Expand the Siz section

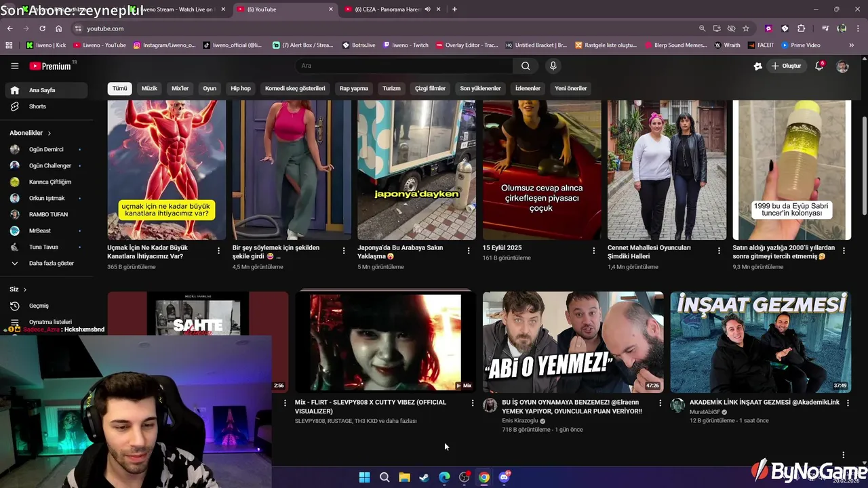[x=18, y=289]
